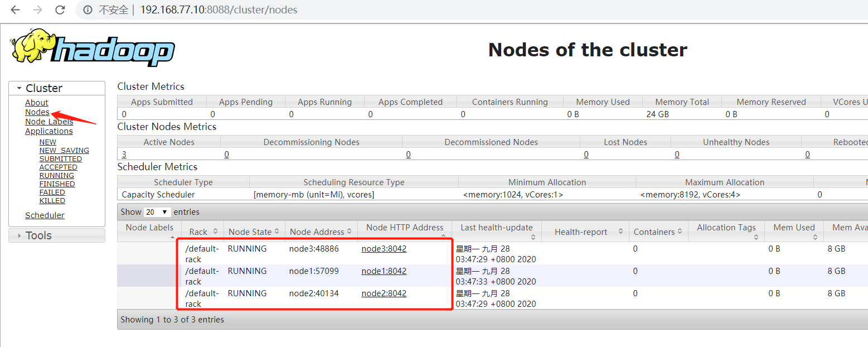This screenshot has height=347, width=868.
Task: Select FAILED under Applications
Action: (x=52, y=192)
